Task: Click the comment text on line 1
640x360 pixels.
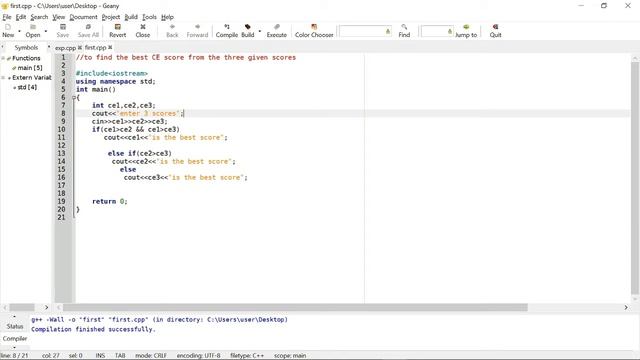Action: (186, 58)
